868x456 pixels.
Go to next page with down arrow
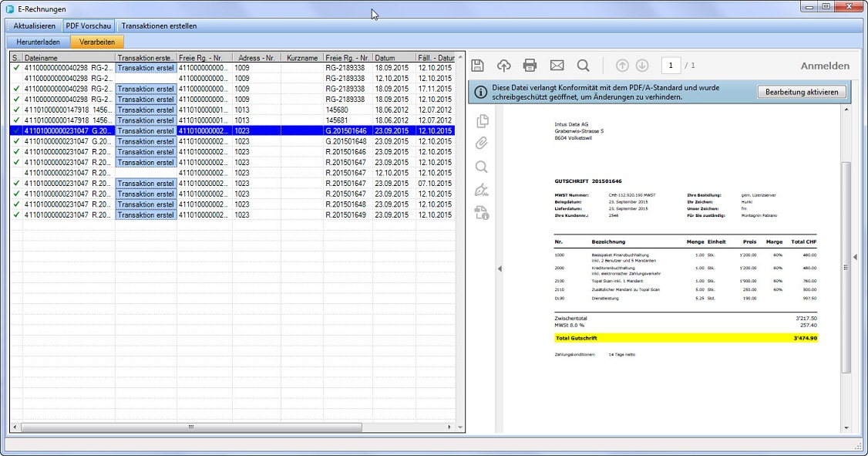click(x=641, y=66)
